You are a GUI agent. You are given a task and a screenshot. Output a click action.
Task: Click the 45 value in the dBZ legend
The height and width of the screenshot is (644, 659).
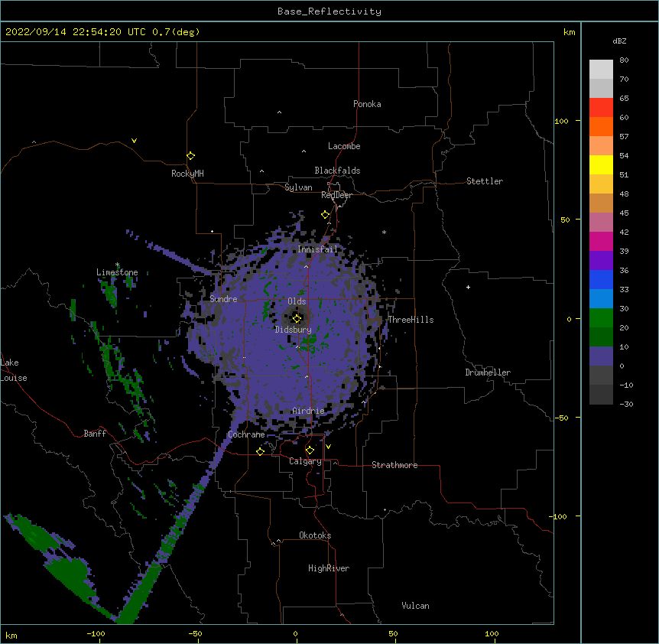pos(624,213)
